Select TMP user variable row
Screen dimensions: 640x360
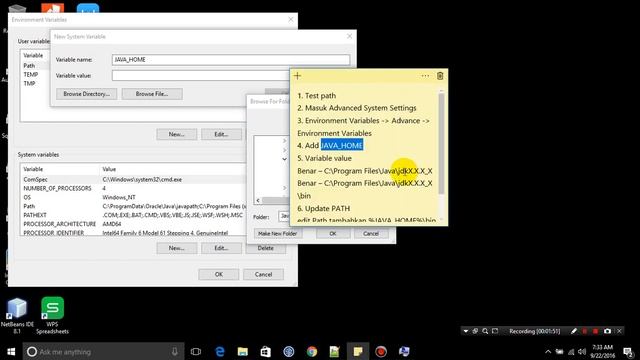pyautogui.click(x=36, y=84)
